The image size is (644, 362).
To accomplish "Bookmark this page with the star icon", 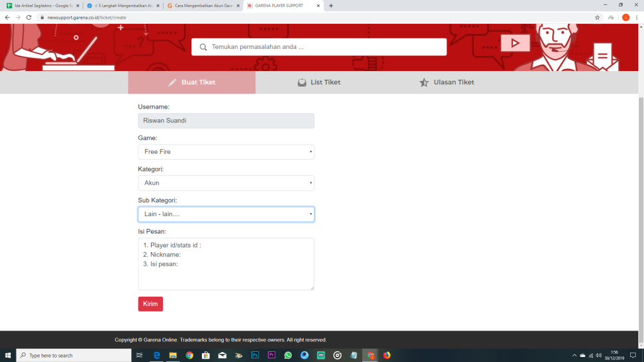I will [x=597, y=18].
